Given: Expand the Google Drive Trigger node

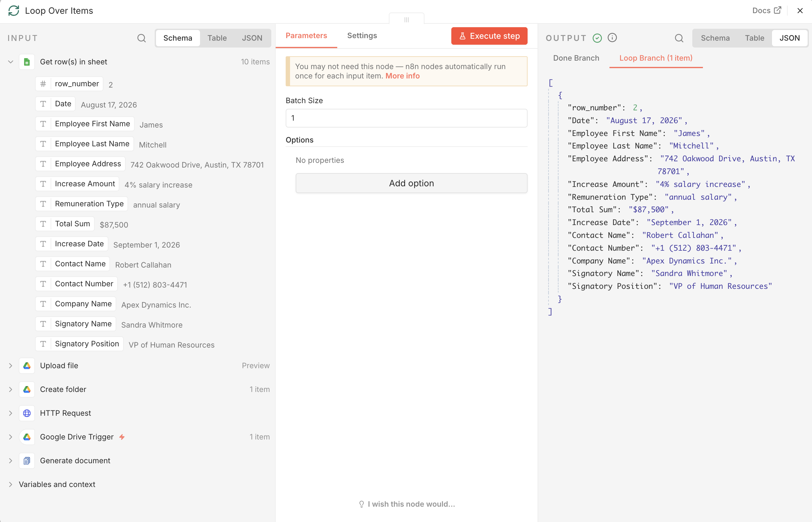Looking at the screenshot, I should tap(11, 437).
